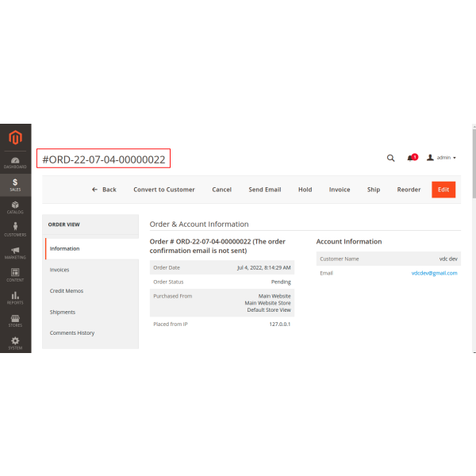Click the search magnifier icon
The height and width of the screenshot is (476, 476).
(390, 158)
